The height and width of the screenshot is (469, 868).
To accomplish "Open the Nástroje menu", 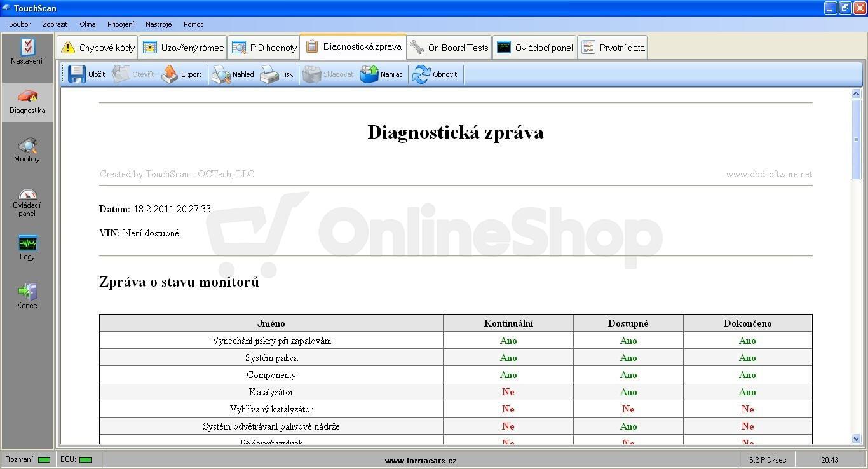I will 159,24.
